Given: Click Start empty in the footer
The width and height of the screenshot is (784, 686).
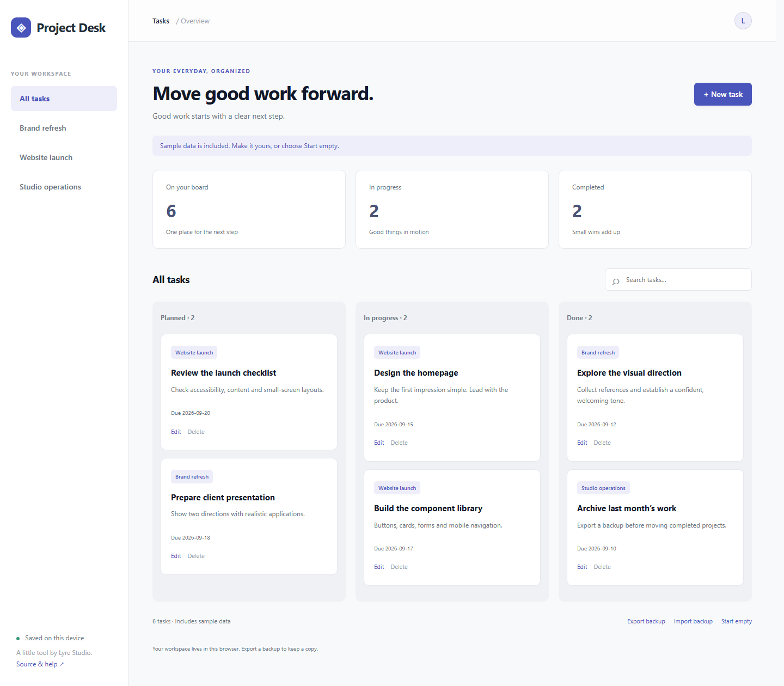Looking at the screenshot, I should point(737,621).
